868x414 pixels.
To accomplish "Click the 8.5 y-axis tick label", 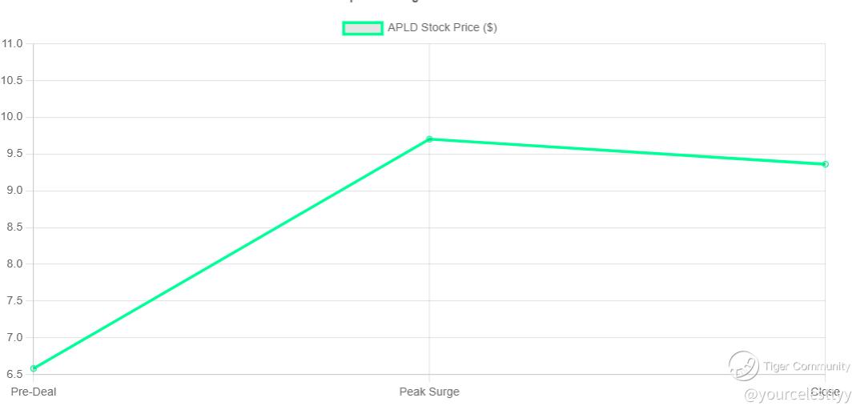I will pyautogui.click(x=14, y=227).
